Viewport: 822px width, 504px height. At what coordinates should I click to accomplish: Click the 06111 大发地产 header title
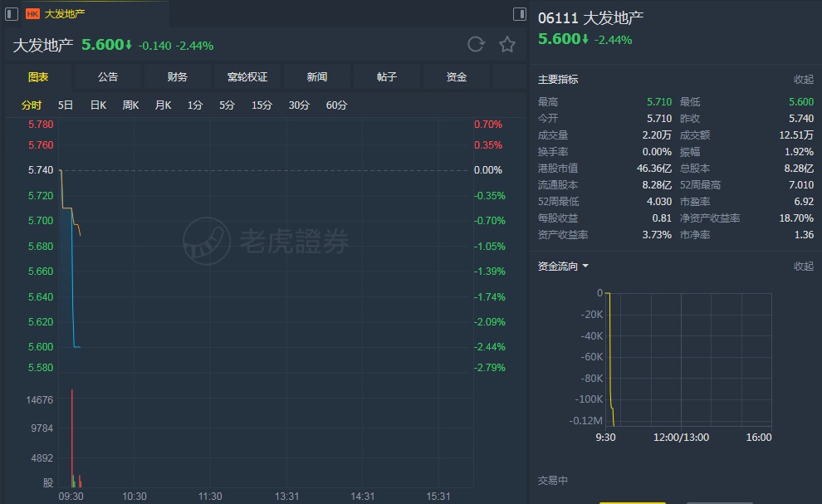[591, 18]
